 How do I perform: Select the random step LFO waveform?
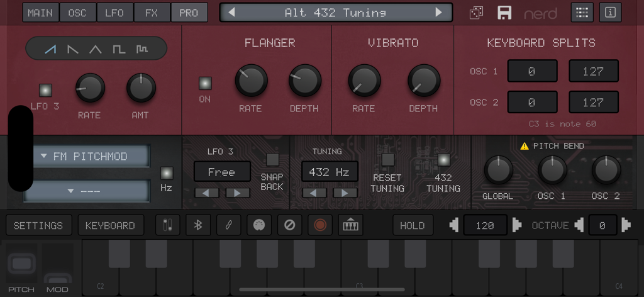tap(142, 50)
